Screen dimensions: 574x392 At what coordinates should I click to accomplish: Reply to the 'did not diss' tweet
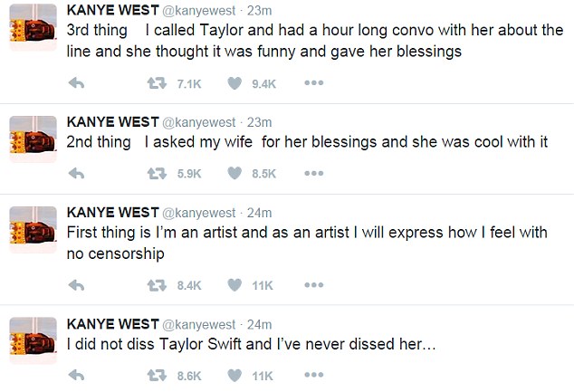[x=77, y=374]
